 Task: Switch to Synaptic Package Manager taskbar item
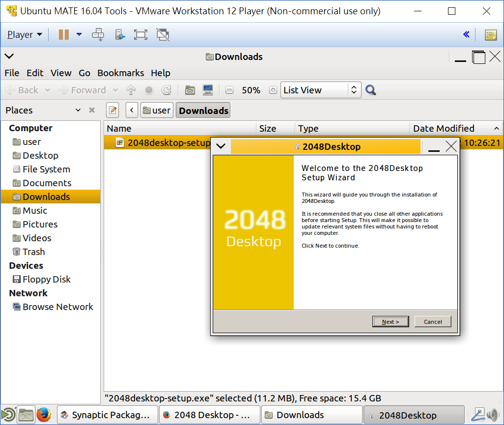coord(108,415)
